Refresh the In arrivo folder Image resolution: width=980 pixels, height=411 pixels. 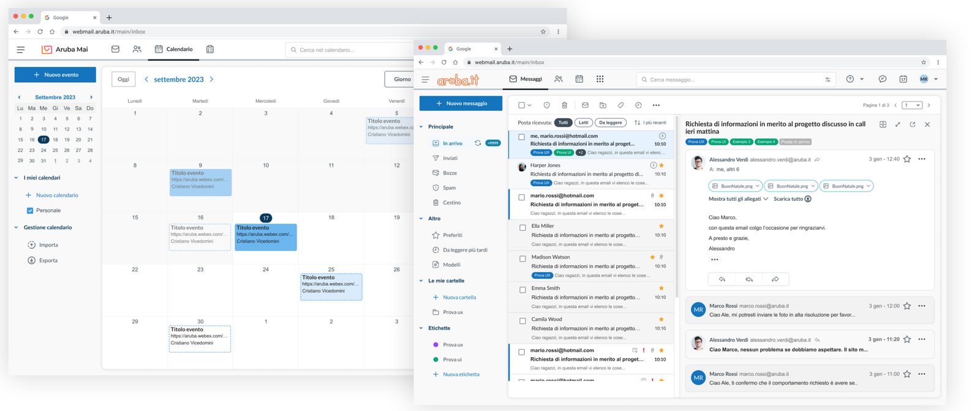point(478,143)
